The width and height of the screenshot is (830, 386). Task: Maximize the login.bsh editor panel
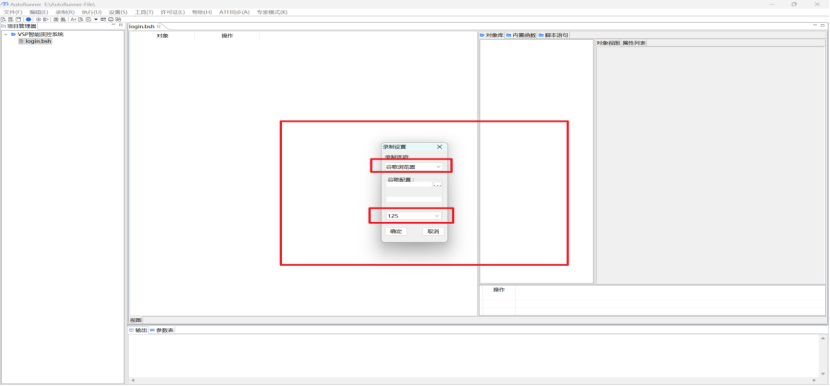point(823,25)
